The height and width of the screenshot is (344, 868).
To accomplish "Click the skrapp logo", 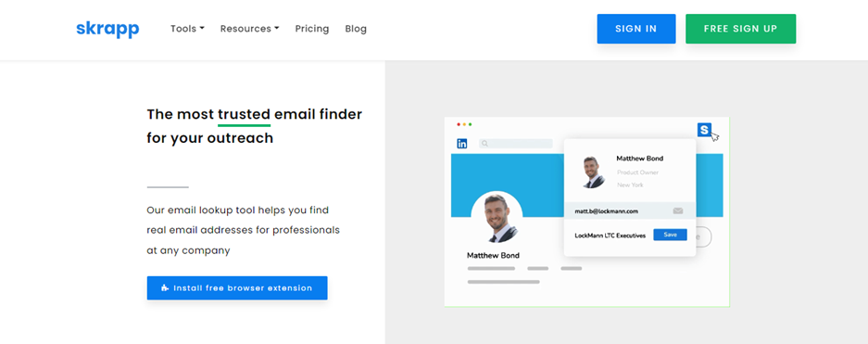I will pyautogui.click(x=107, y=29).
